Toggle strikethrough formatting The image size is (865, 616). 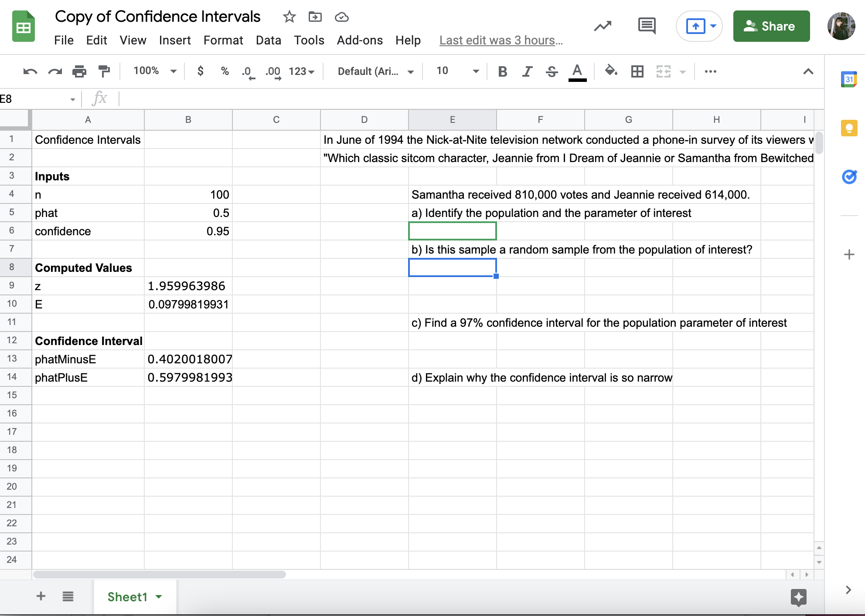[552, 71]
